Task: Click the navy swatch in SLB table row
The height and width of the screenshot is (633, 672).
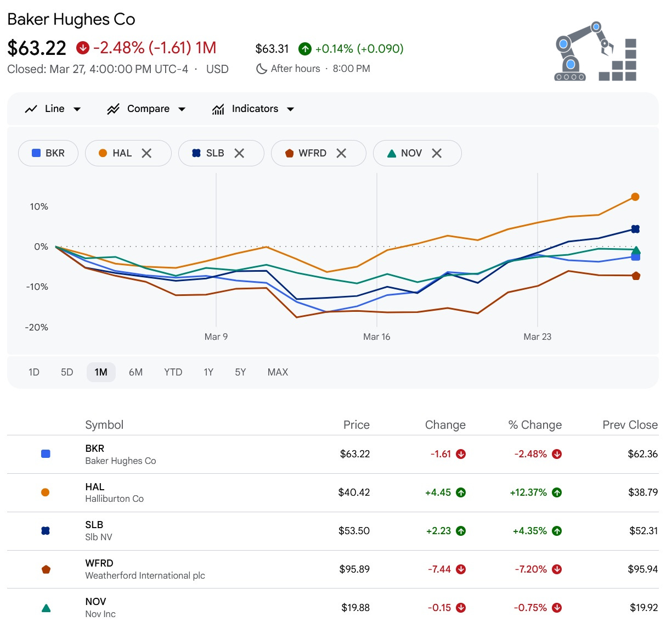Action: click(46, 531)
